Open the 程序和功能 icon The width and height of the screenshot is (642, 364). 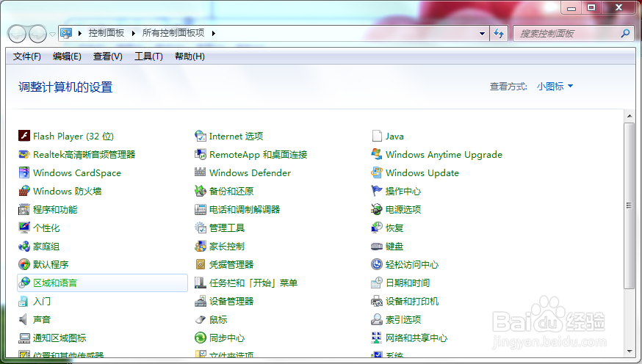click(x=24, y=209)
